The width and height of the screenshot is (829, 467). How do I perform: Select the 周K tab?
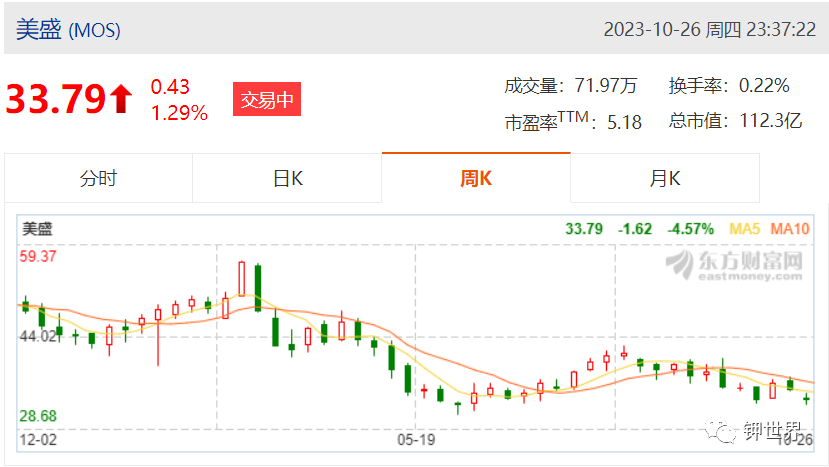pos(476,178)
